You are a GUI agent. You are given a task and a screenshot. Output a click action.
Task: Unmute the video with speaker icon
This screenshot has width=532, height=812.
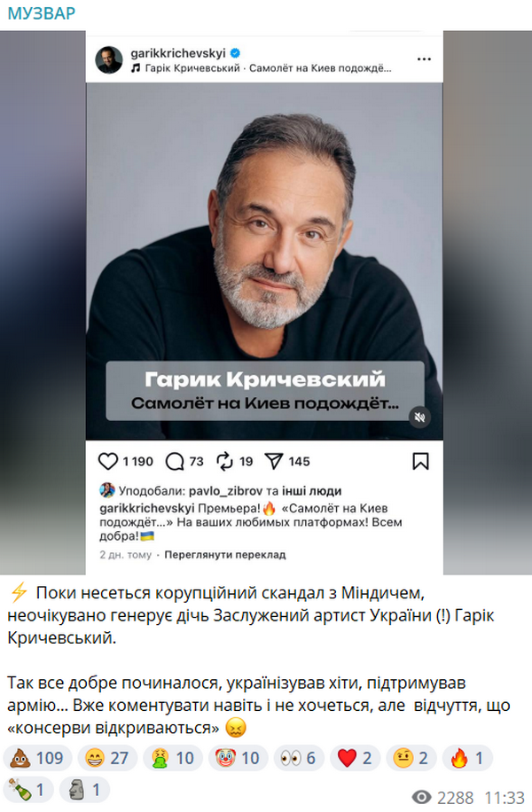(x=419, y=417)
